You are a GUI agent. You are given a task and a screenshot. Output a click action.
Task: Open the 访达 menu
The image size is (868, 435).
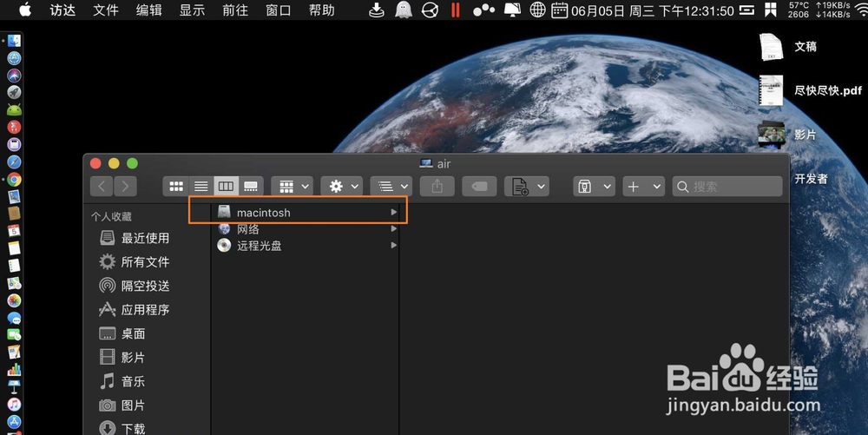(x=62, y=10)
